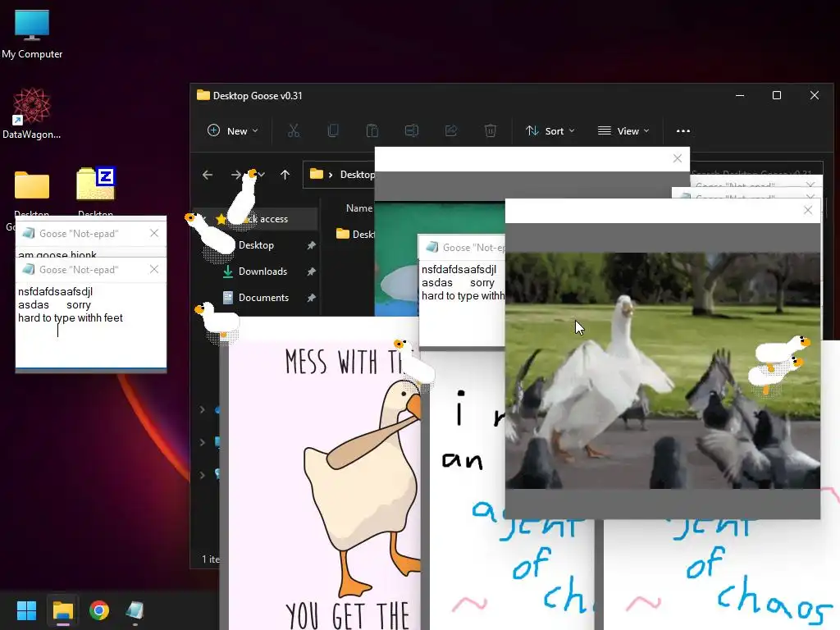Click inside the left Not-epad text area
Image resolution: width=840 pixels, height=630 pixels.
click(x=90, y=325)
